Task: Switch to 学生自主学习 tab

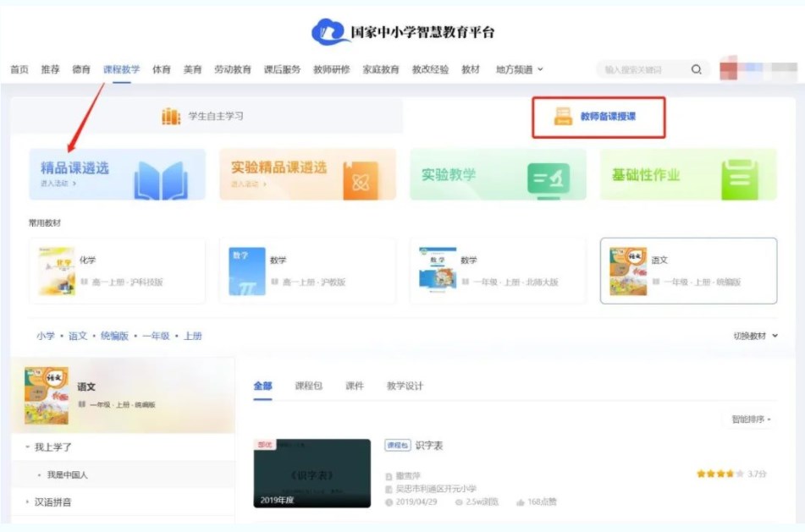Action: 207,116
